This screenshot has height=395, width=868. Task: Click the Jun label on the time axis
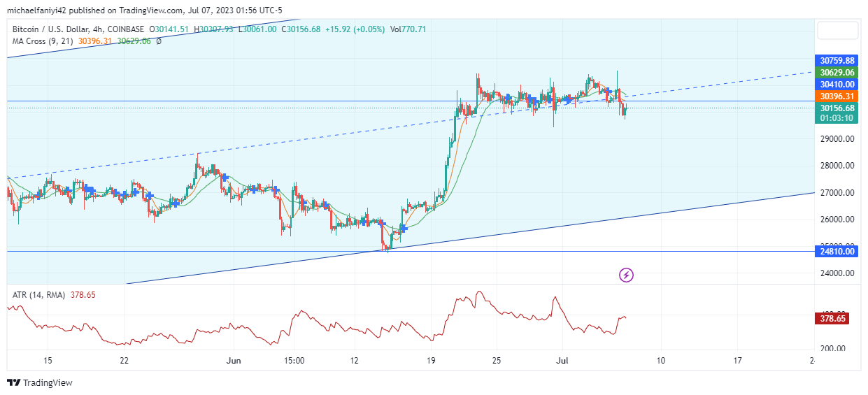(x=233, y=361)
